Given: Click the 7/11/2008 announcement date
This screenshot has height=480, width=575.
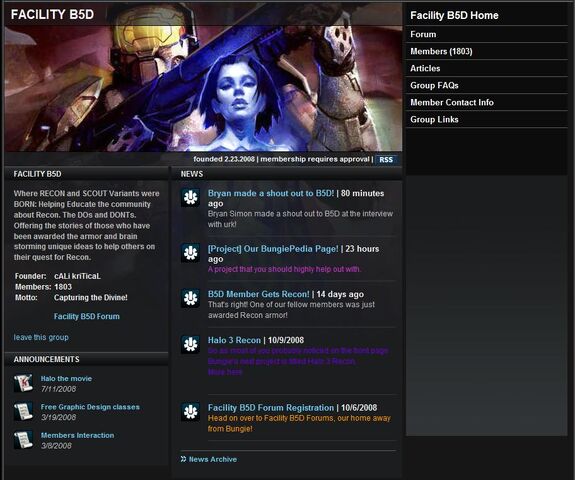Looking at the screenshot, I should click(59, 389).
